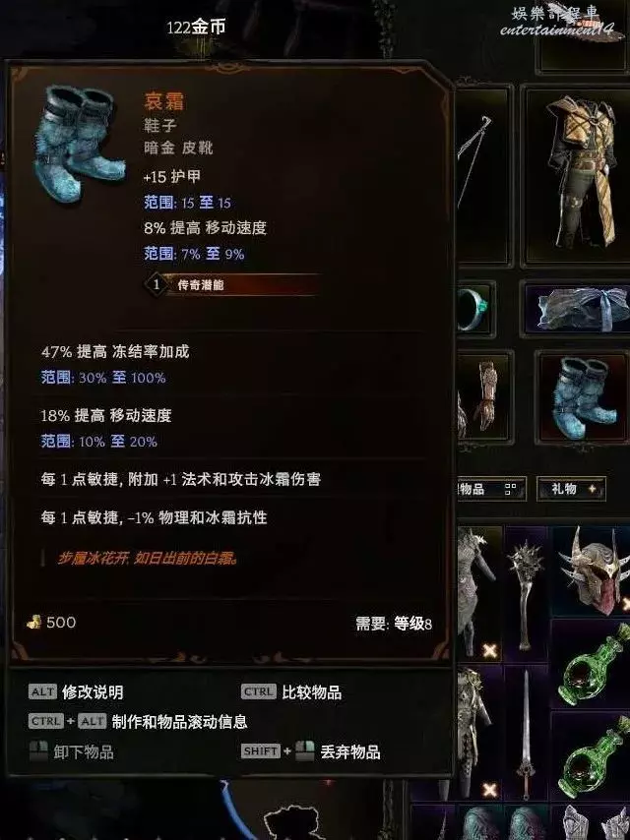Select the equipped blue fur boots slot

coord(583,397)
